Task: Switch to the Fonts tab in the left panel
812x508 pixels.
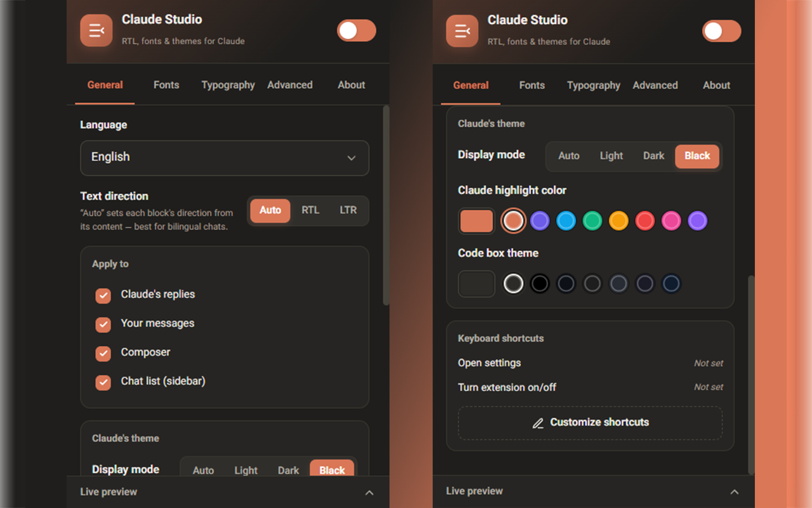Action: tap(166, 85)
